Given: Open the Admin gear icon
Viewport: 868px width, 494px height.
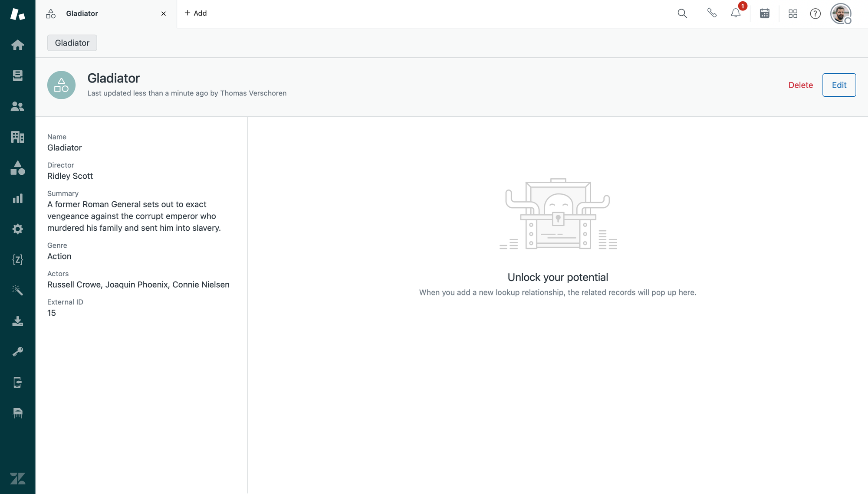Looking at the screenshot, I should tap(17, 229).
